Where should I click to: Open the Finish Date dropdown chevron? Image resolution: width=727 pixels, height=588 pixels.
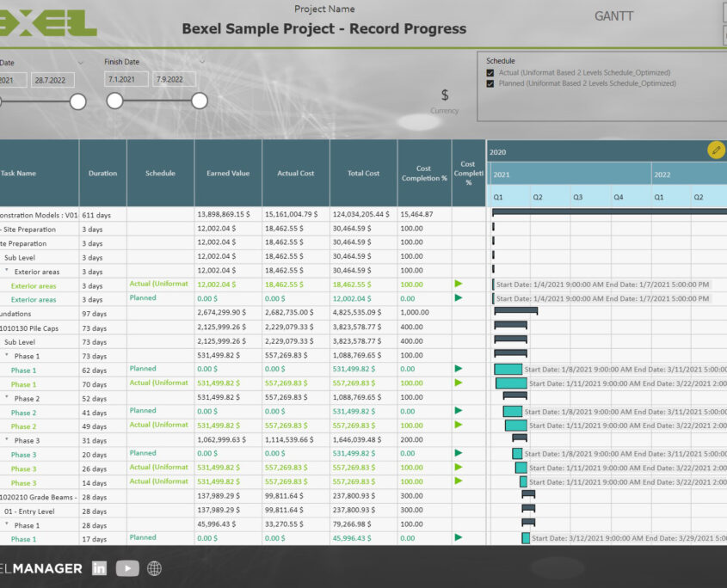coord(202,60)
